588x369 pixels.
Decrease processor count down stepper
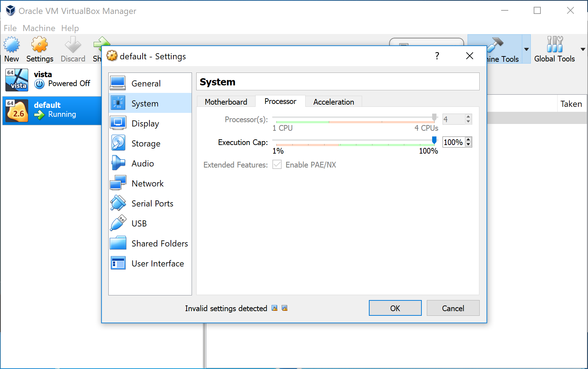tap(468, 122)
